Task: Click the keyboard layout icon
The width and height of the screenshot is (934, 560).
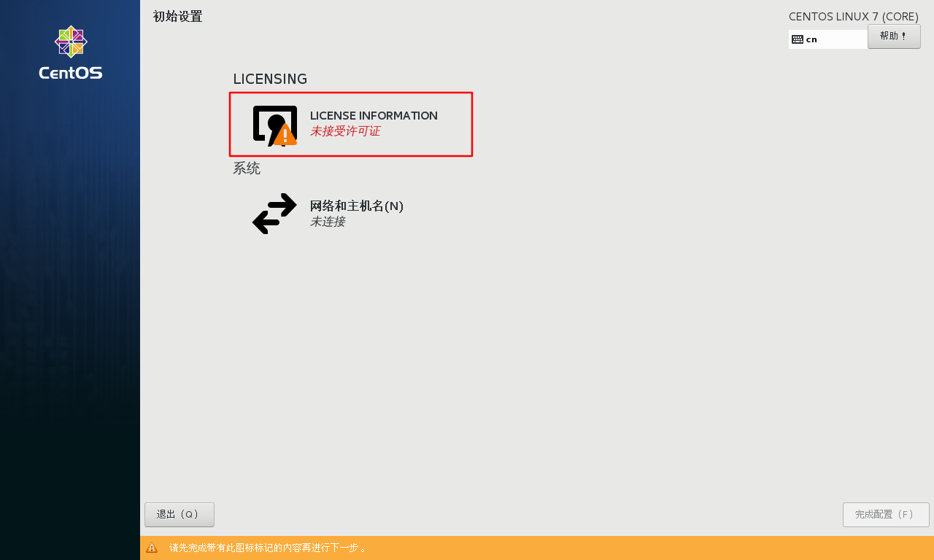Action: tap(798, 39)
